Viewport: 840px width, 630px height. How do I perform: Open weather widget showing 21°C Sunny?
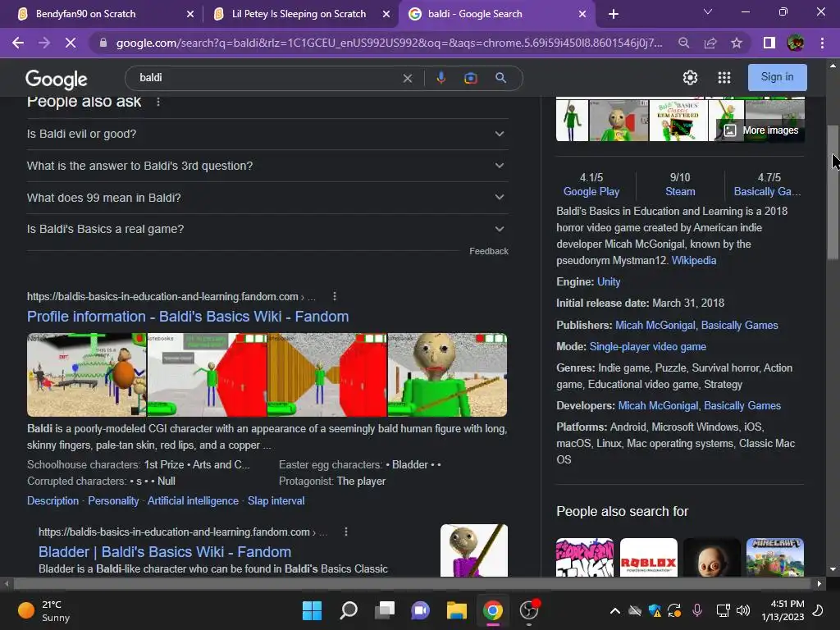tap(44, 610)
